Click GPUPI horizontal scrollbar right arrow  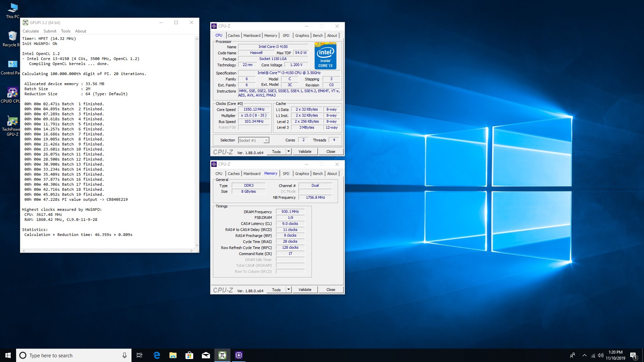[192, 251]
